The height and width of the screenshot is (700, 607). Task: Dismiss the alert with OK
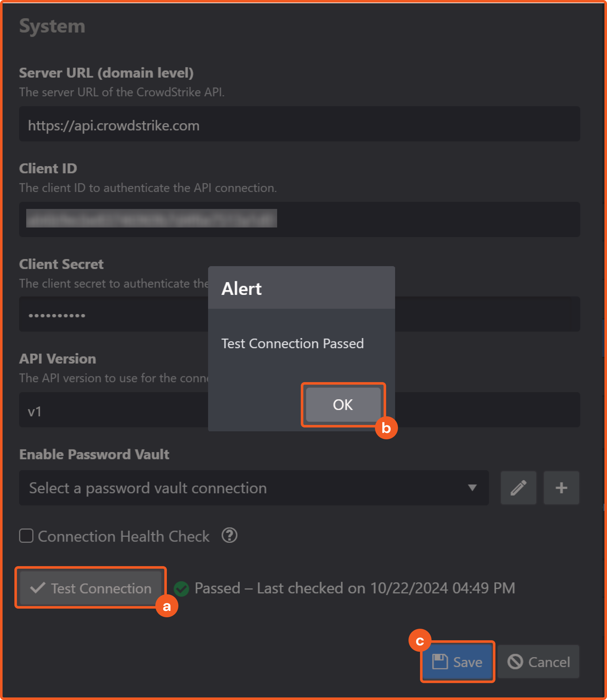point(343,404)
